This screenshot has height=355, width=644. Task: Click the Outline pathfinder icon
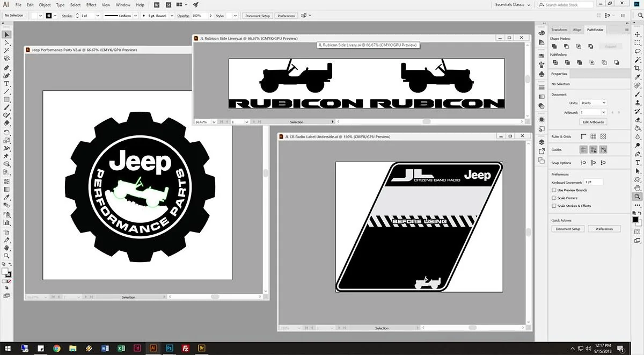(x=604, y=62)
